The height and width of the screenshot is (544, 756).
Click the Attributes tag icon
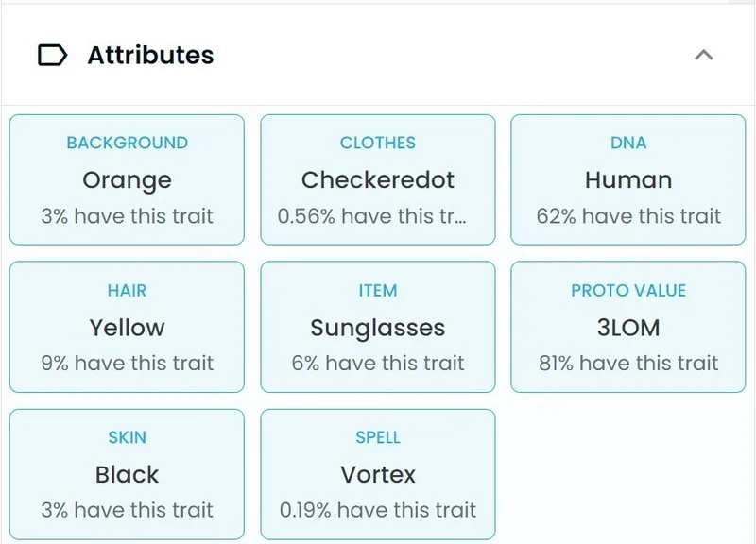[x=52, y=56]
